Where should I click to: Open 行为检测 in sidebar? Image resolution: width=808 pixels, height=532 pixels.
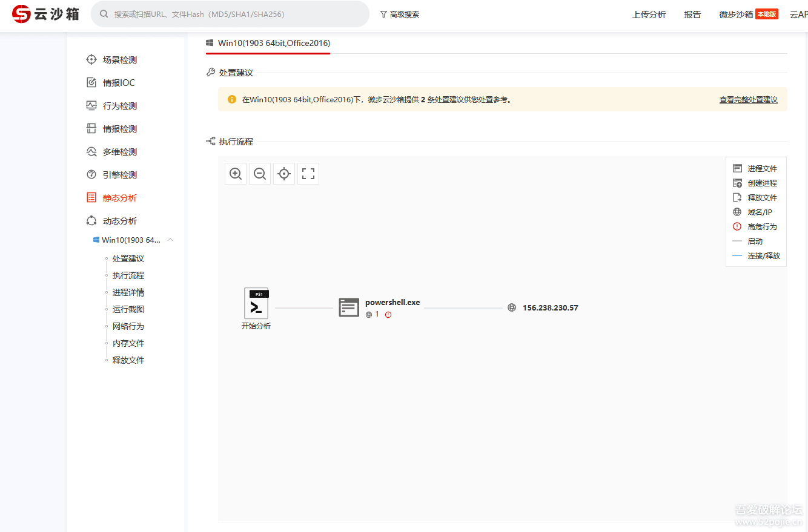tap(120, 105)
